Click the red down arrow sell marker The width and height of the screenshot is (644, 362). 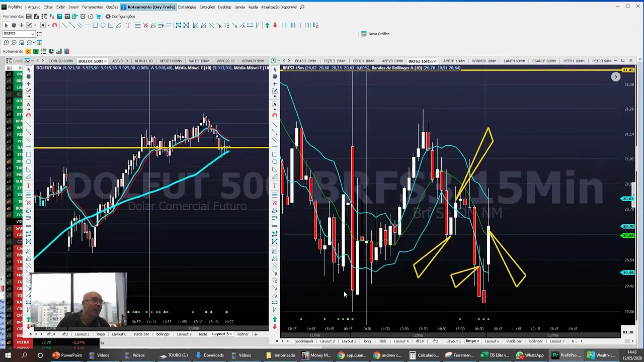275,25
